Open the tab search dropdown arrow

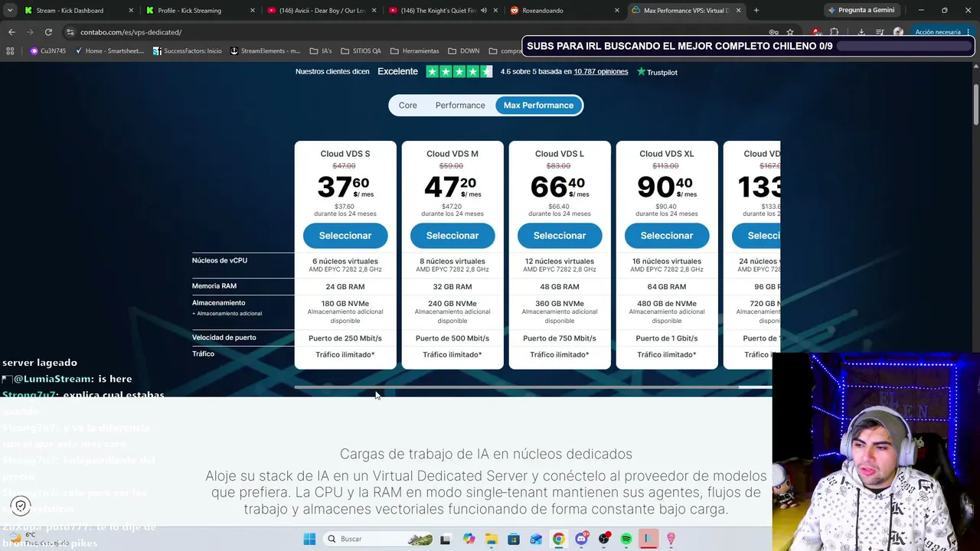pos(10,11)
